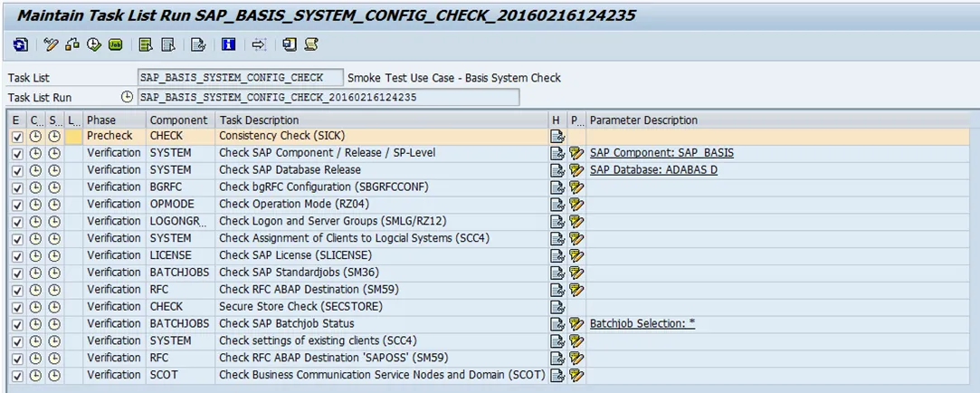The width and height of the screenshot is (980, 393).
Task: Click the scroll-shaped log icon in toolbar
Action: click(x=311, y=44)
